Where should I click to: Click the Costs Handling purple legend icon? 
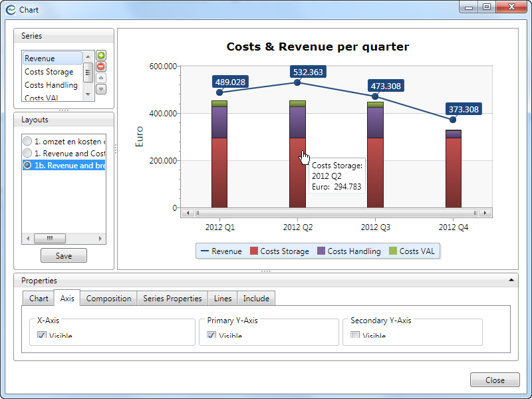(321, 251)
